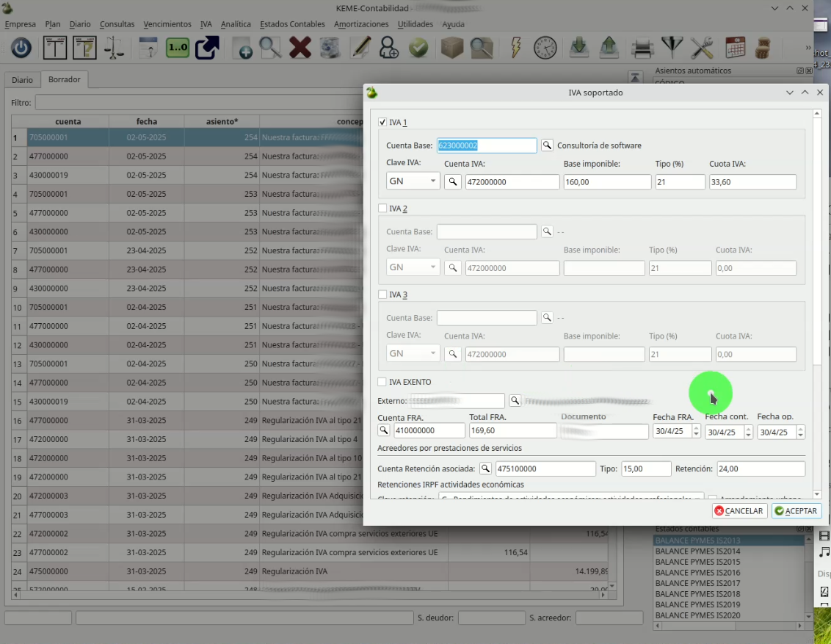Open the Empresa menu
831x644 pixels.
pos(20,23)
